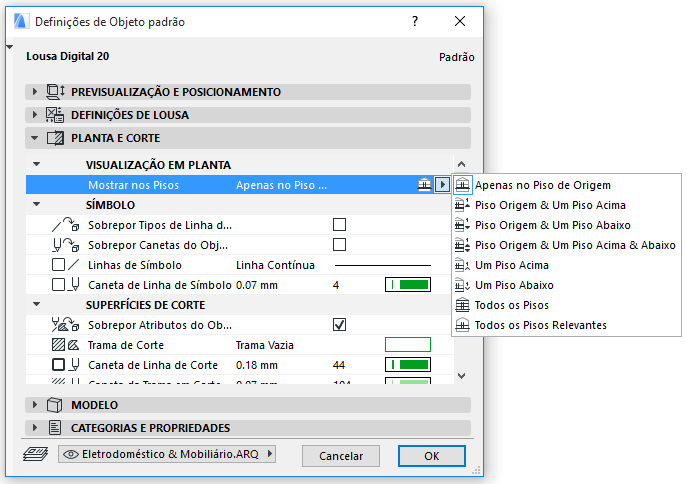Collapse Visualização em Planta group
The height and width of the screenshot is (484, 687).
click(37, 164)
